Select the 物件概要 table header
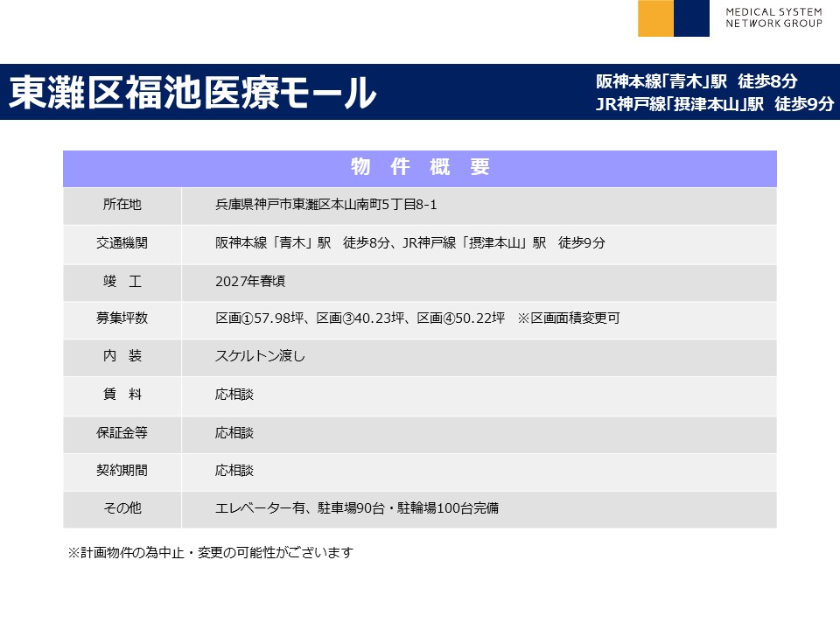The width and height of the screenshot is (840, 630). tap(420, 168)
